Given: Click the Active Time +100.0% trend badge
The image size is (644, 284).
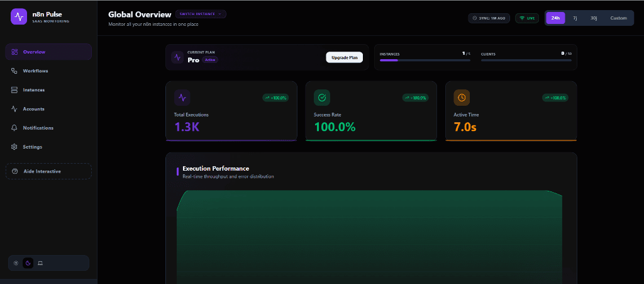Looking at the screenshot, I should 555,98.
